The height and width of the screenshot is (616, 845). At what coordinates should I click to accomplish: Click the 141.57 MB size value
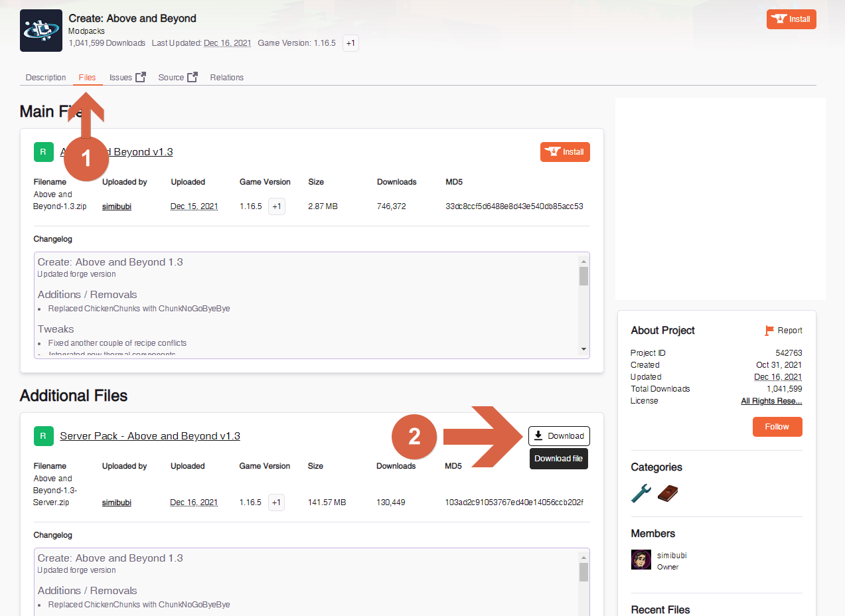coord(327,502)
